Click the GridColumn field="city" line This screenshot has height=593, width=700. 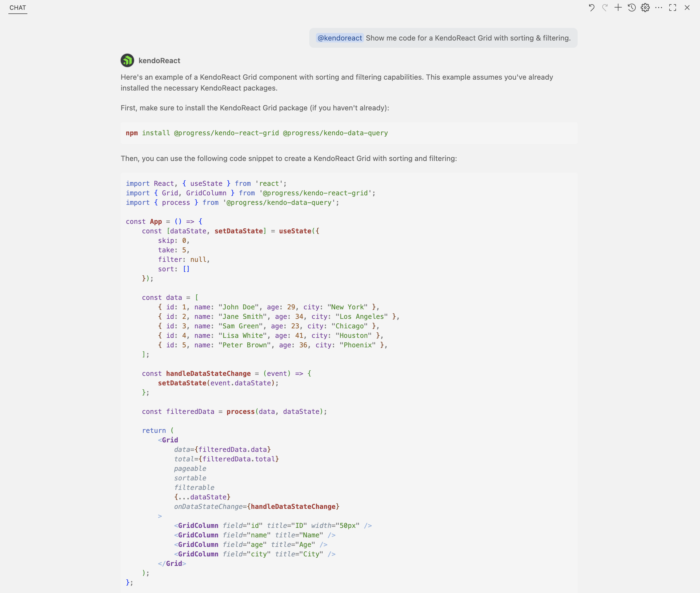coord(255,554)
